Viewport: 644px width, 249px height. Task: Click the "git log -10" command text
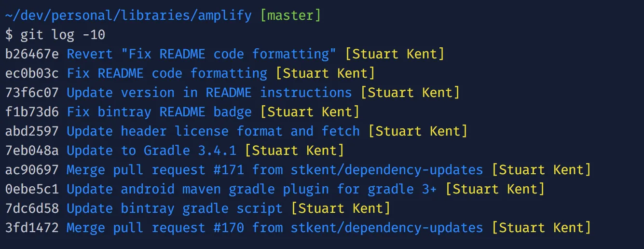pos(63,35)
